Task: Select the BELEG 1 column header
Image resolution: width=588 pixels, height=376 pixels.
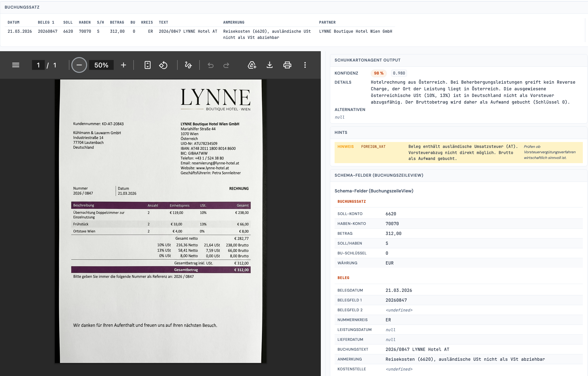Action: click(x=46, y=22)
